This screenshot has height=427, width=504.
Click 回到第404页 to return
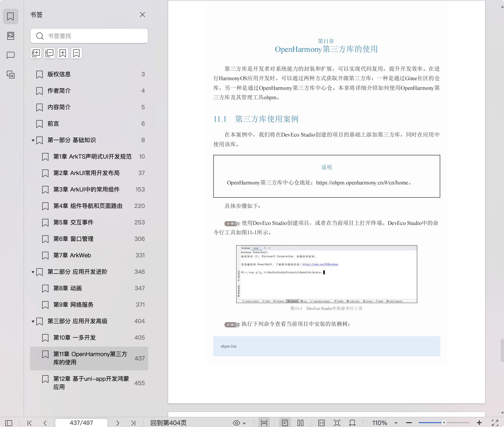click(168, 423)
